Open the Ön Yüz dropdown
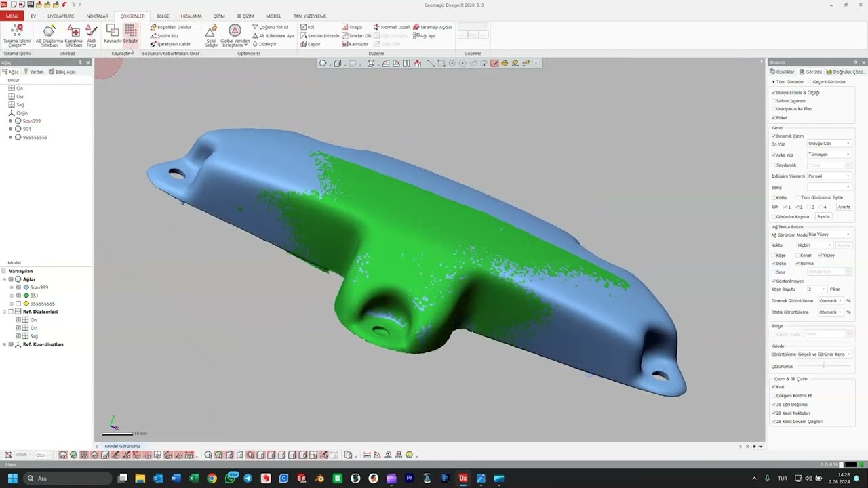The image size is (868, 488). pyautogui.click(x=829, y=144)
